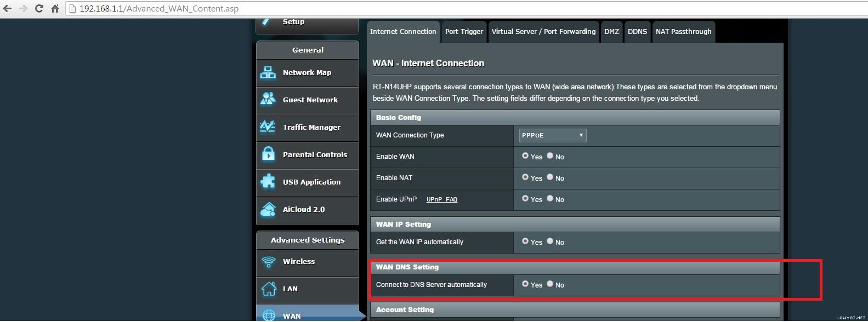
Task: Open the UPnP FAQ link
Action: click(441, 200)
